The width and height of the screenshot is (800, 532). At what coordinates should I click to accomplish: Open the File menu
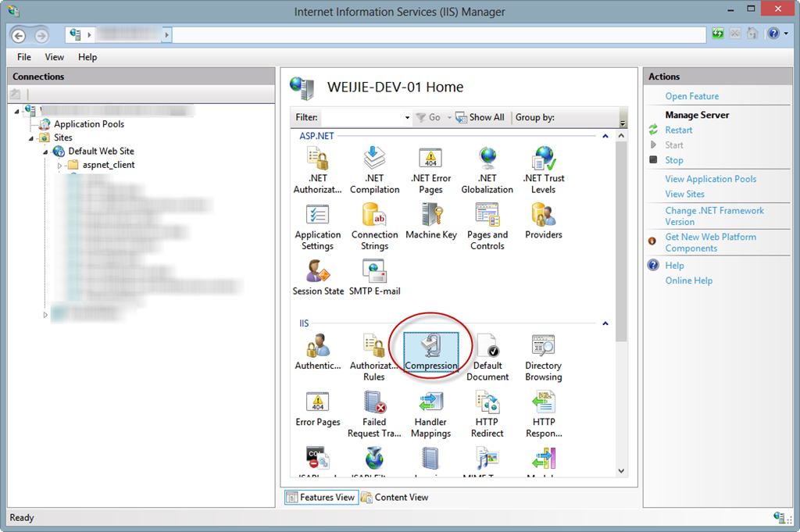coord(24,57)
